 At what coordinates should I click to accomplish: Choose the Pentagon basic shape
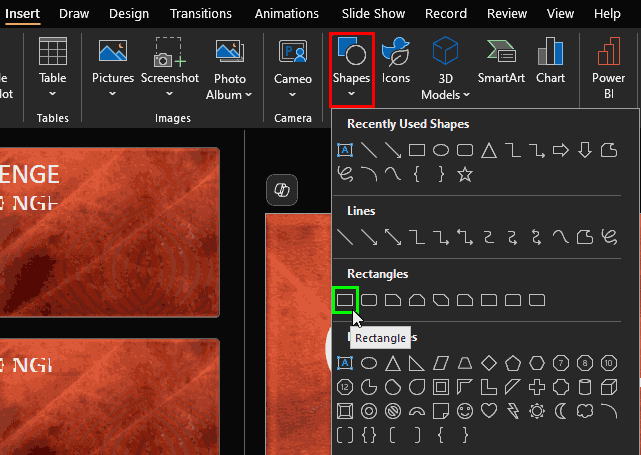click(x=513, y=363)
